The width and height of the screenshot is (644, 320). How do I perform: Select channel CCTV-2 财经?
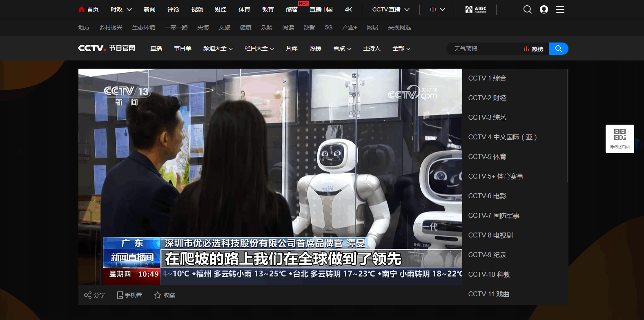click(487, 98)
